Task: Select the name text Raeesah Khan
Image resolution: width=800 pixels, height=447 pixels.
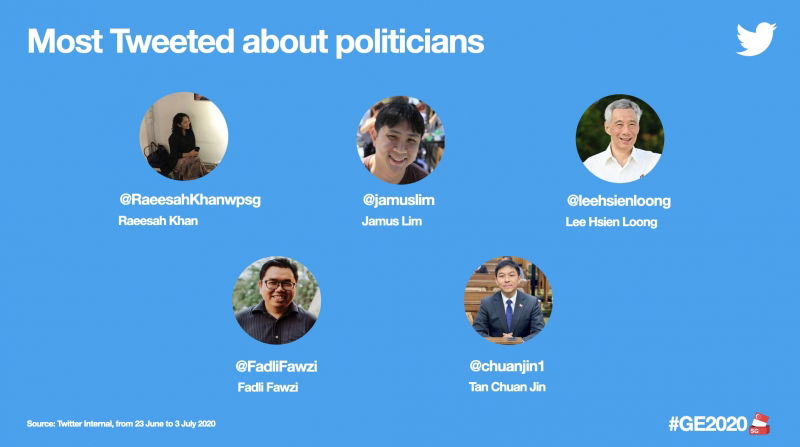Action: [x=158, y=221]
